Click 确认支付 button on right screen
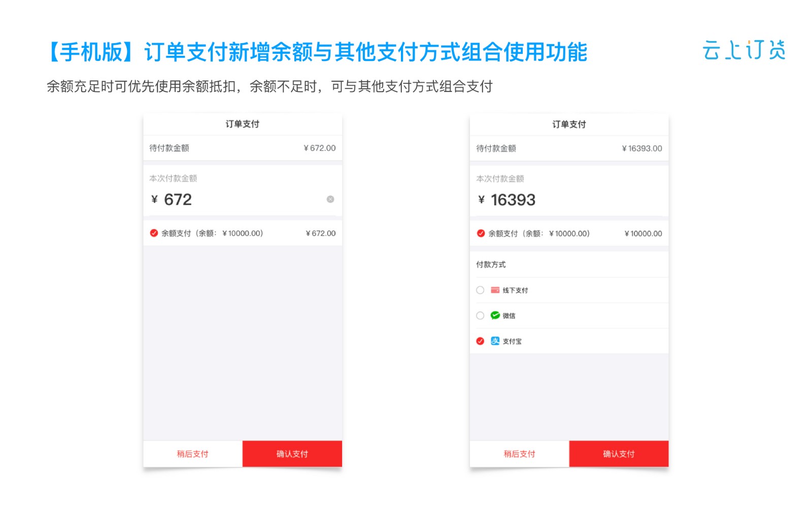This screenshot has width=812, height=508. click(x=619, y=454)
